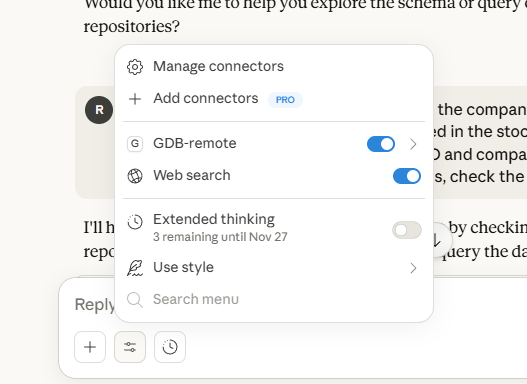Click the Search menu input field
The image size is (527, 384).
[274, 299]
